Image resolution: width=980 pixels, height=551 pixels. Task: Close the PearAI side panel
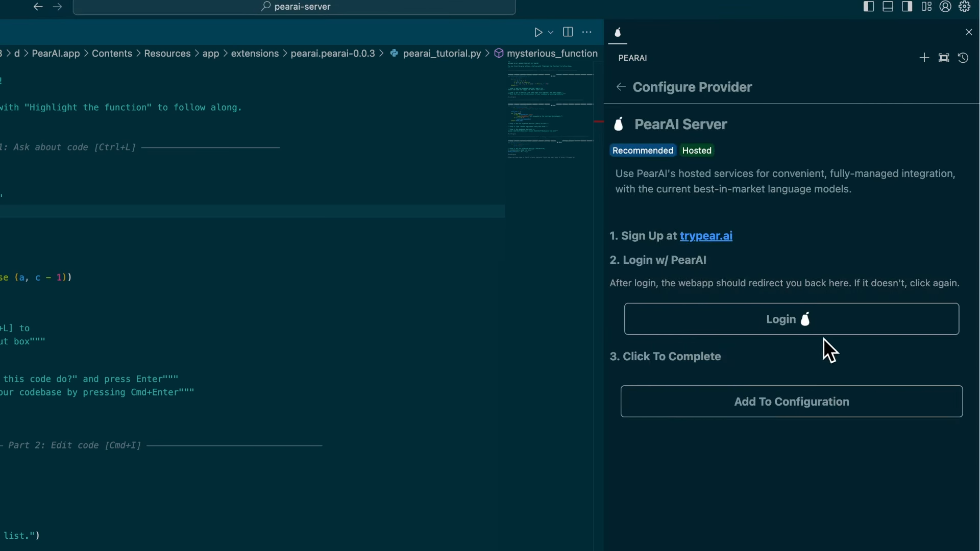969,32
